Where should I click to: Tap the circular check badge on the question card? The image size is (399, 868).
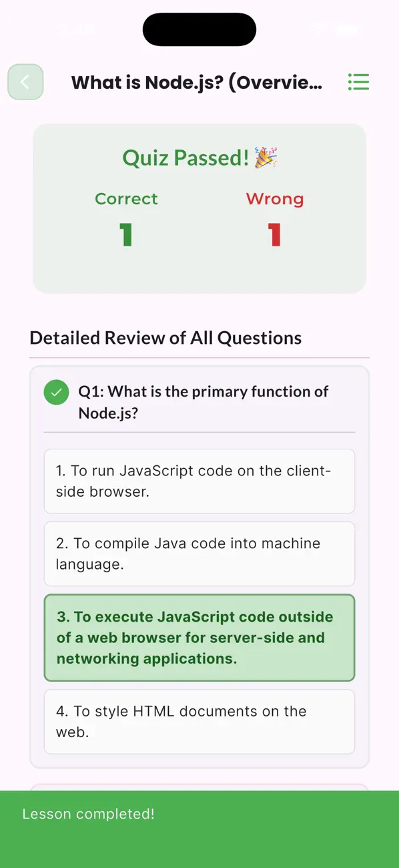pos(56,392)
